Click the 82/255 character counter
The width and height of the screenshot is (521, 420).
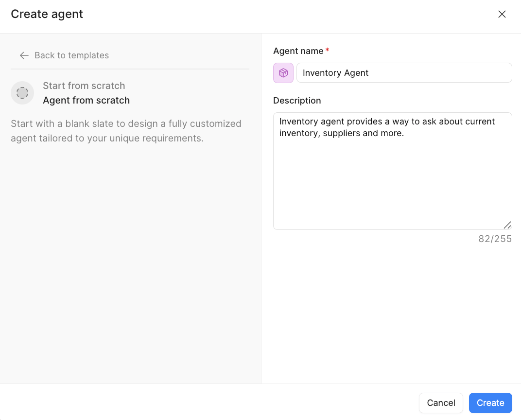pos(495,239)
